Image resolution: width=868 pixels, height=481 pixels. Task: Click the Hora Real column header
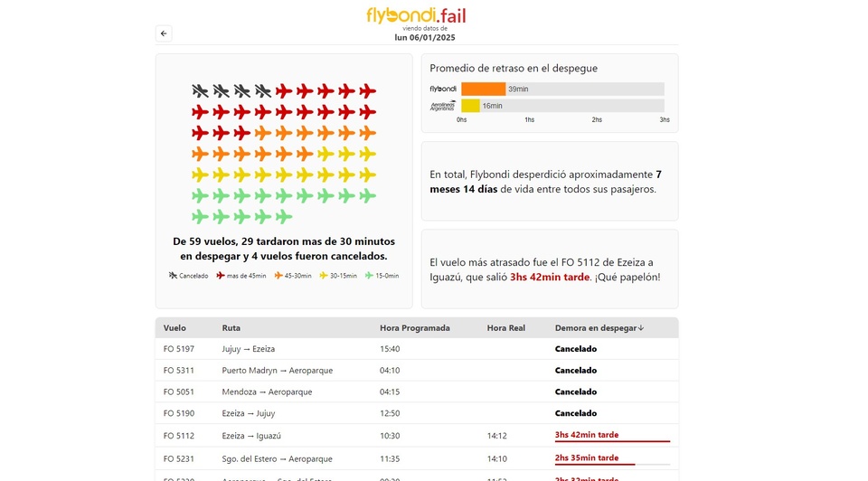(506, 328)
